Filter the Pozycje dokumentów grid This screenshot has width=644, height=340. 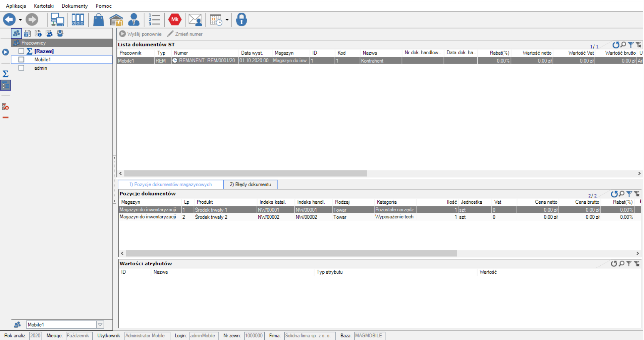coord(629,194)
